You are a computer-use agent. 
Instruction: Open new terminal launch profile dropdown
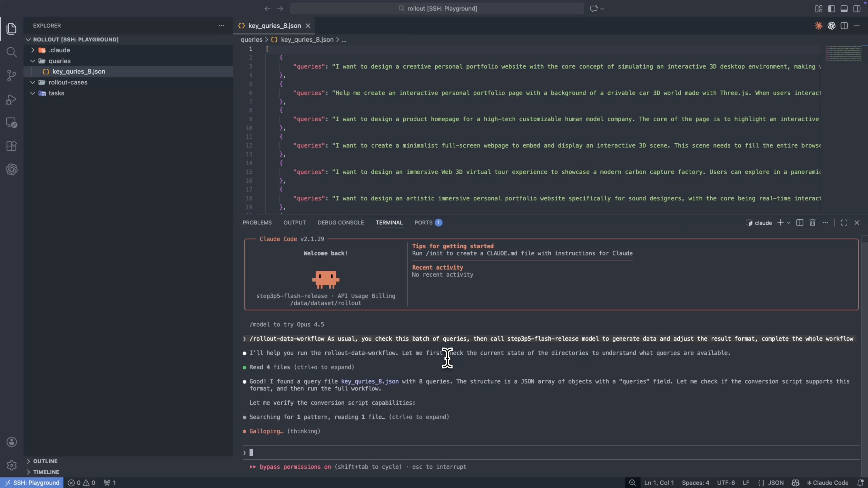click(x=788, y=223)
